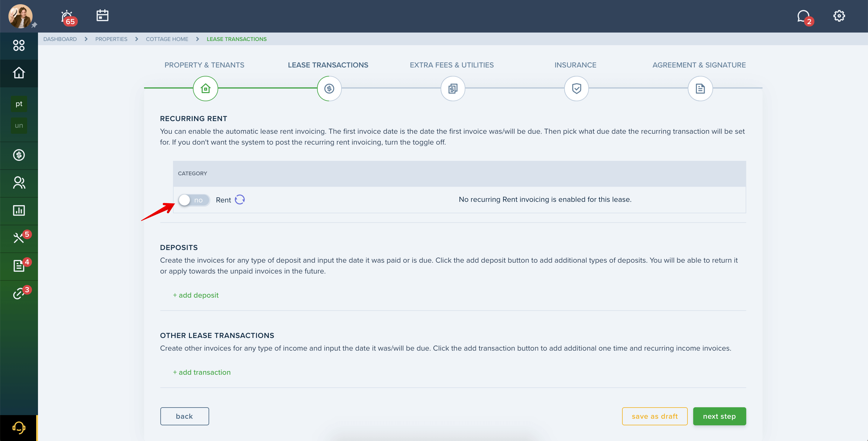Click the pin icon next to avatar
The image size is (868, 441).
point(34,25)
